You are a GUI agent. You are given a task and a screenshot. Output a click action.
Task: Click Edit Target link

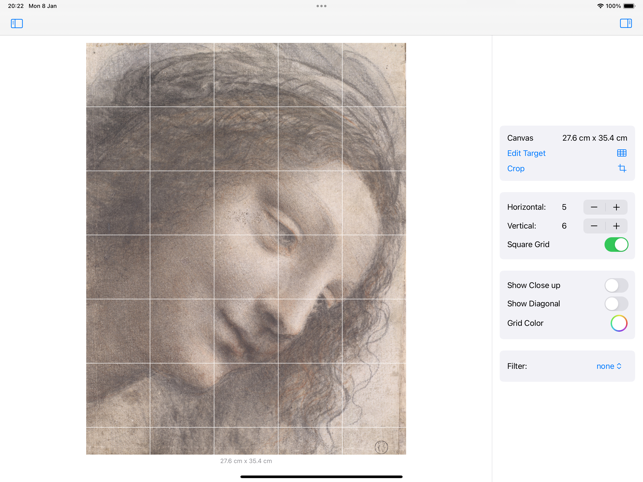[x=526, y=153]
